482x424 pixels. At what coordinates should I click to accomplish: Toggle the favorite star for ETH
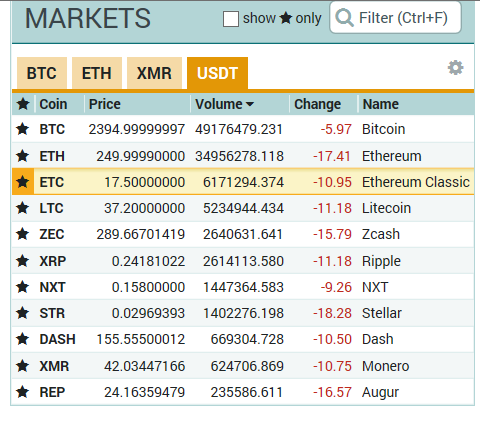pos(23,156)
